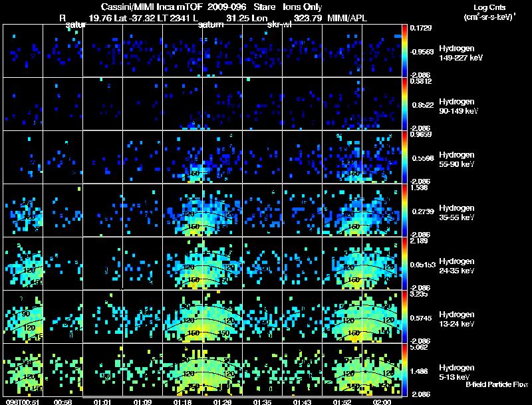Click the '01:26' time label
The image size is (532, 405).
(222, 402)
